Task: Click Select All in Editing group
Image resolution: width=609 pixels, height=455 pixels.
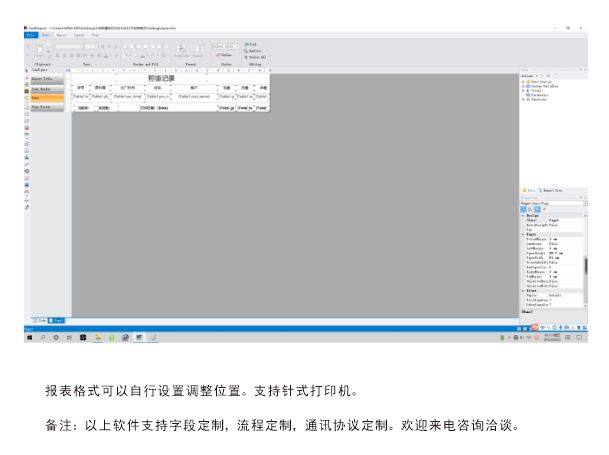Action: (x=255, y=57)
